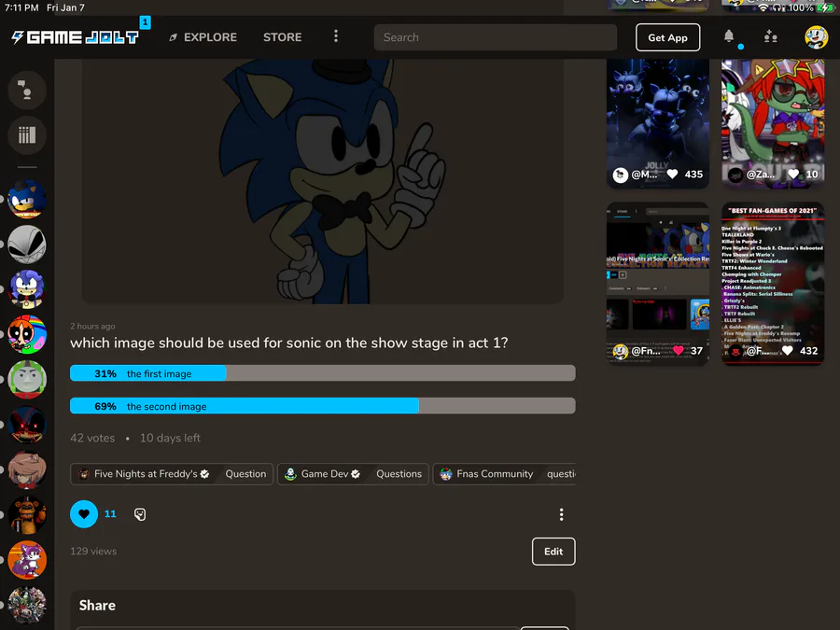Click the logo's blue notification badge
The height and width of the screenshot is (630, 840).
(145, 22)
